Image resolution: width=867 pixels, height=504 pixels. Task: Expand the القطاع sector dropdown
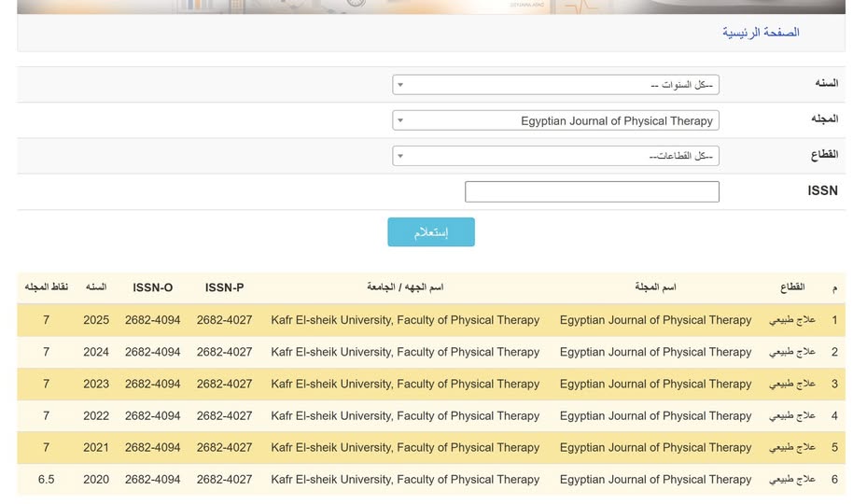tap(555, 156)
